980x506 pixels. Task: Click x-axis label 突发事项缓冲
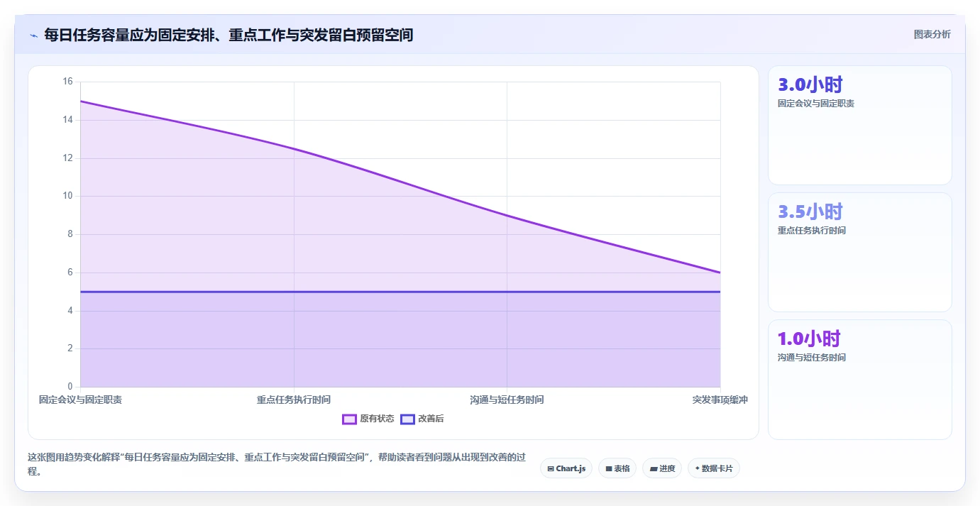(x=720, y=400)
